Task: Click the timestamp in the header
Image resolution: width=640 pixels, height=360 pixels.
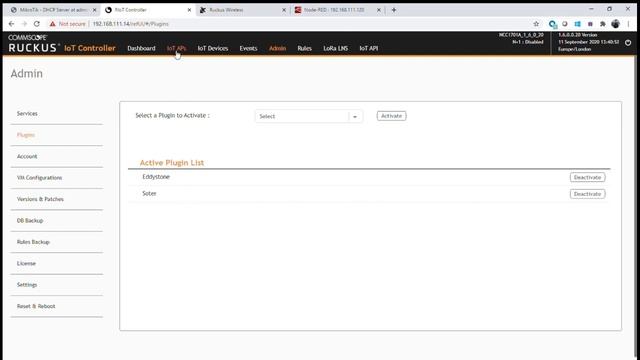Action: click(x=589, y=42)
